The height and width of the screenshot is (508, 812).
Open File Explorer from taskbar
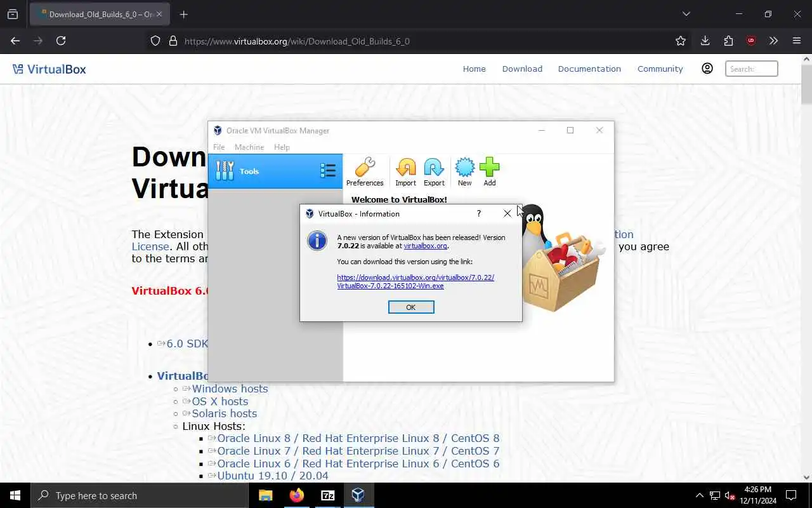tap(266, 495)
